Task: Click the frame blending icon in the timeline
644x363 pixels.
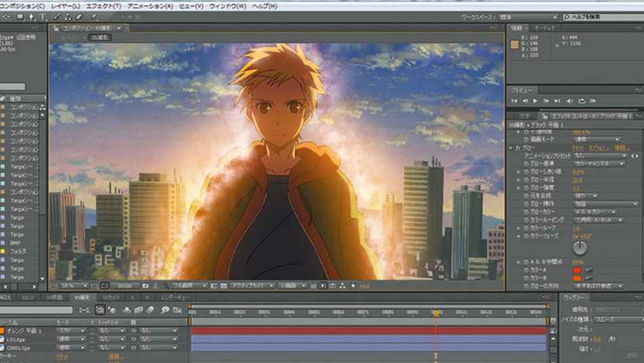Action: point(138,310)
